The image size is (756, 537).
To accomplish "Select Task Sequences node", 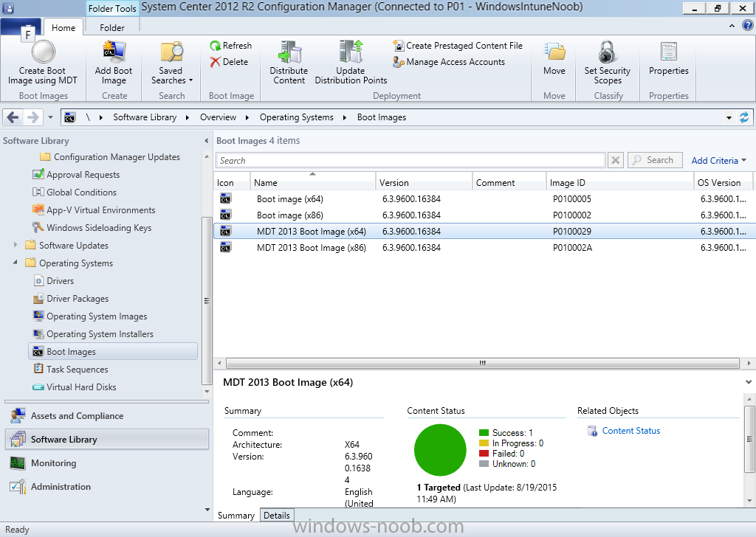I will [x=77, y=370].
